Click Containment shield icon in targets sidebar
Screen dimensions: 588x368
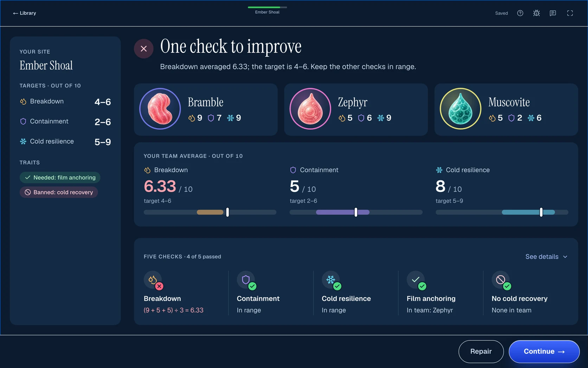(23, 121)
